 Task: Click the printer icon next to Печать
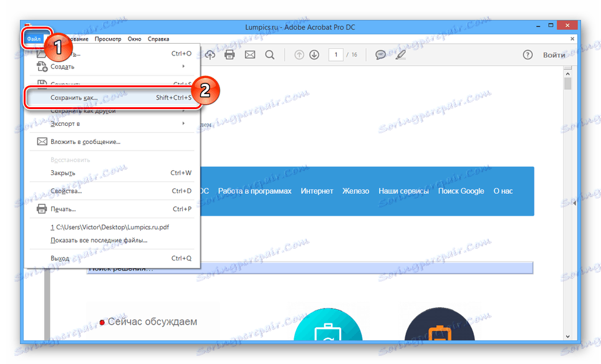42,208
